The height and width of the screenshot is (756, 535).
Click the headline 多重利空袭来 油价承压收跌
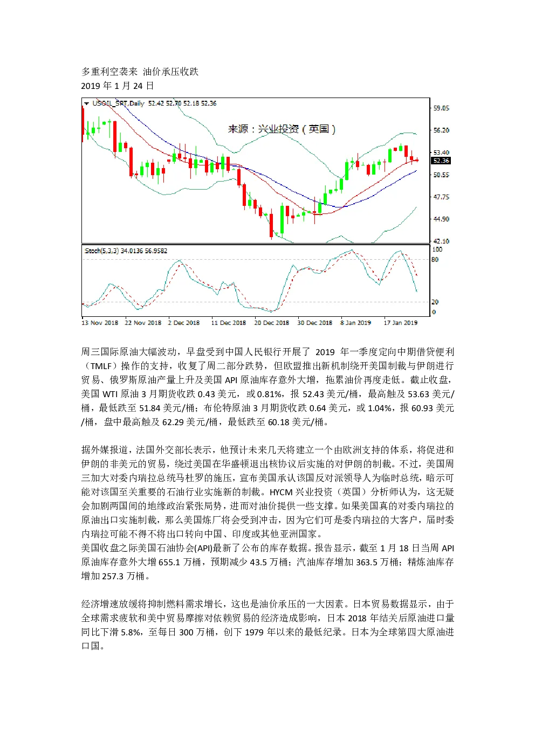(140, 72)
